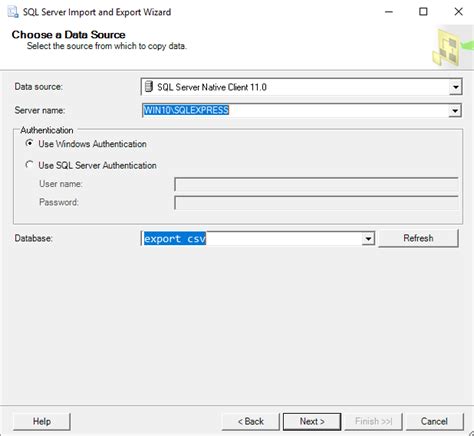
Task: Click the Finish >>| button
Action: 373,421
